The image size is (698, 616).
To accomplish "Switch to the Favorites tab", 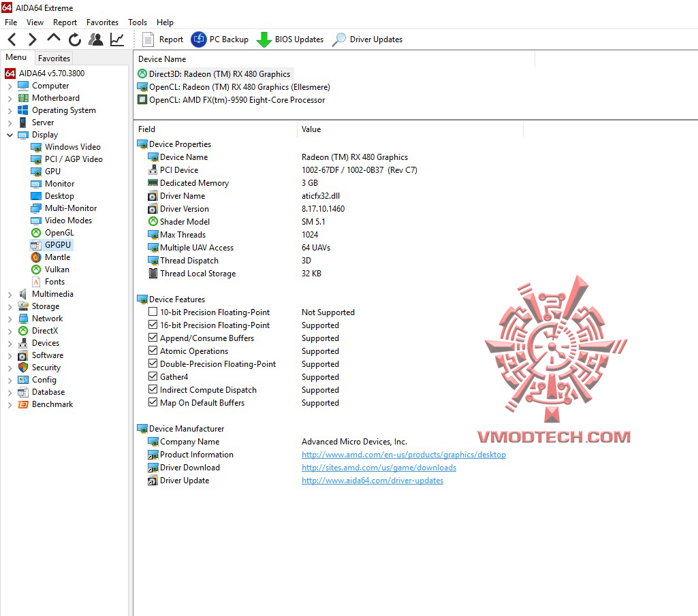I will 54,59.
